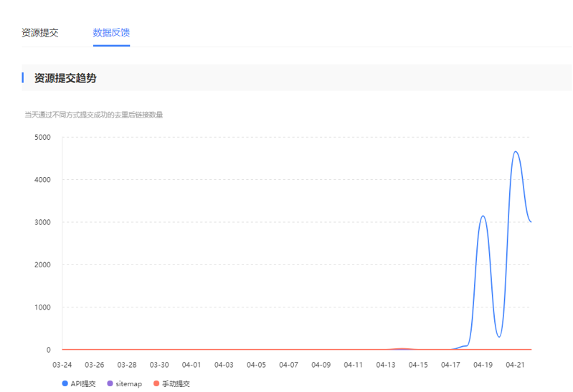Viewport: 573px width, 392px height.
Task: Toggle the 手动提交 legend label
Action: [x=176, y=384]
